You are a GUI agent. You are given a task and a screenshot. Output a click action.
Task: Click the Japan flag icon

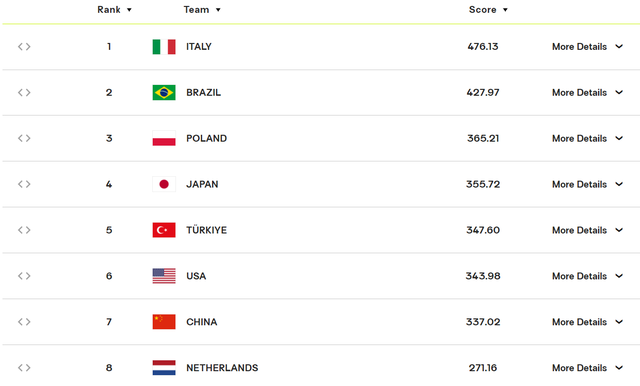pos(164,184)
